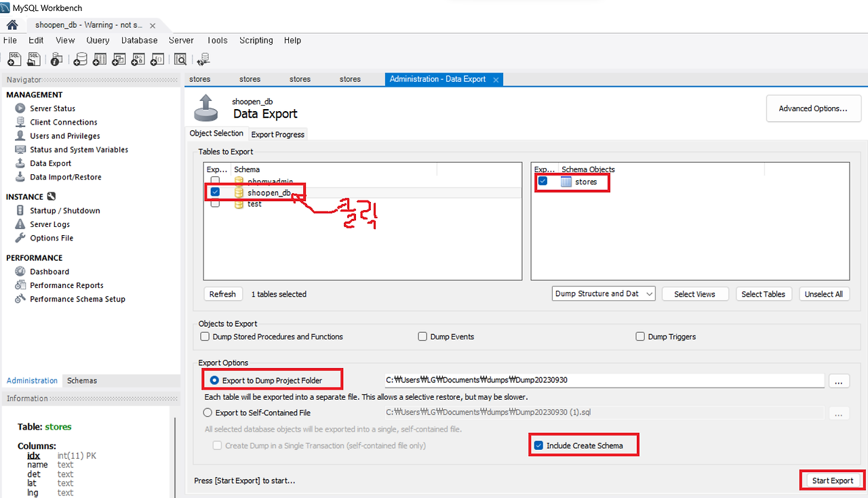868x498 pixels.
Task: Select Server Status in the Navigator
Action: pos(52,108)
